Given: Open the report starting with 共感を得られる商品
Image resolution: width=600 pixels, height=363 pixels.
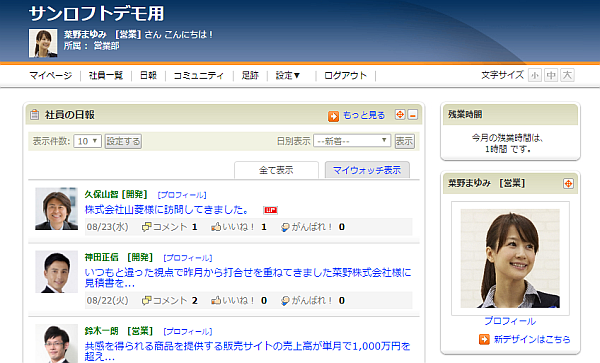Looking at the screenshot, I should click(247, 351).
